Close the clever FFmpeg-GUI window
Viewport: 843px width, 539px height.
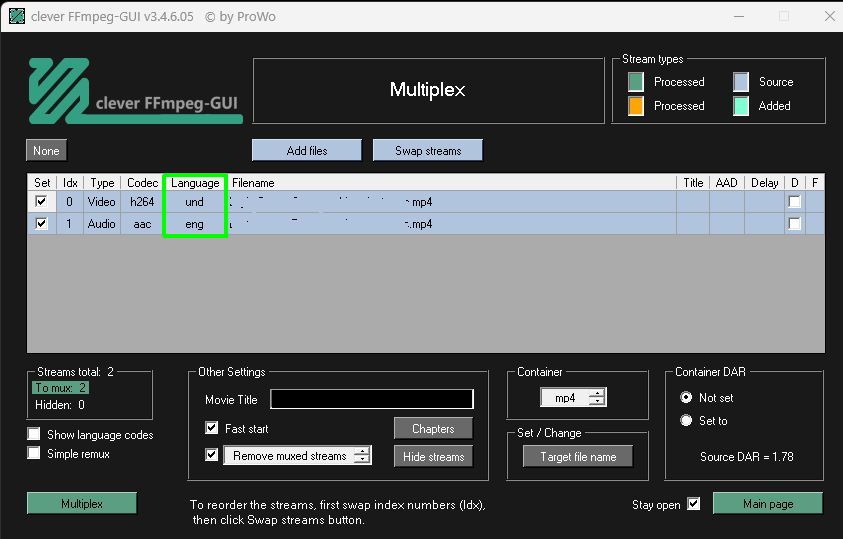click(830, 17)
